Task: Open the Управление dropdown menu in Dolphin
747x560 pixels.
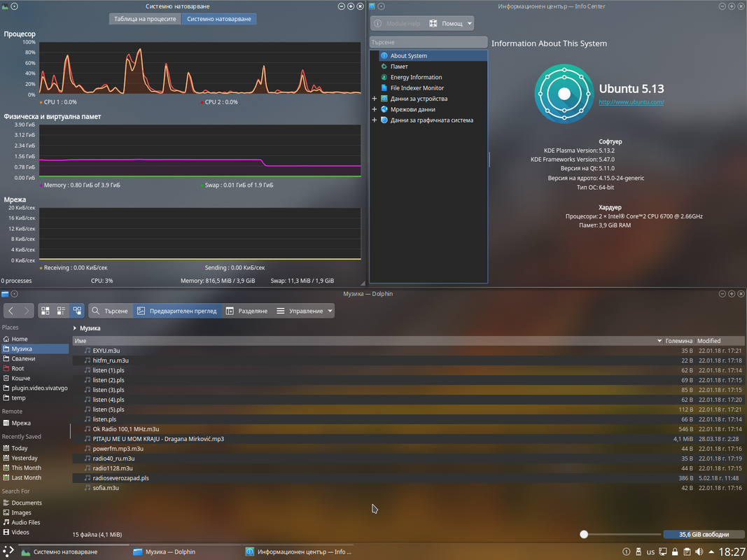Action: 305,311
